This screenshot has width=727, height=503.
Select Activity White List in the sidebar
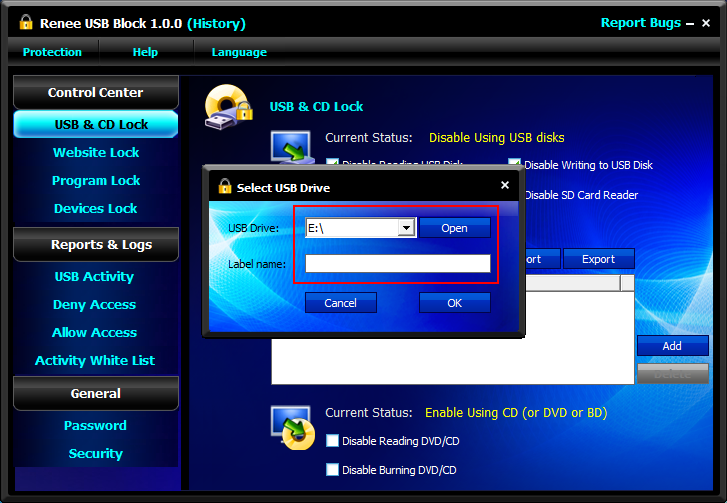95,361
